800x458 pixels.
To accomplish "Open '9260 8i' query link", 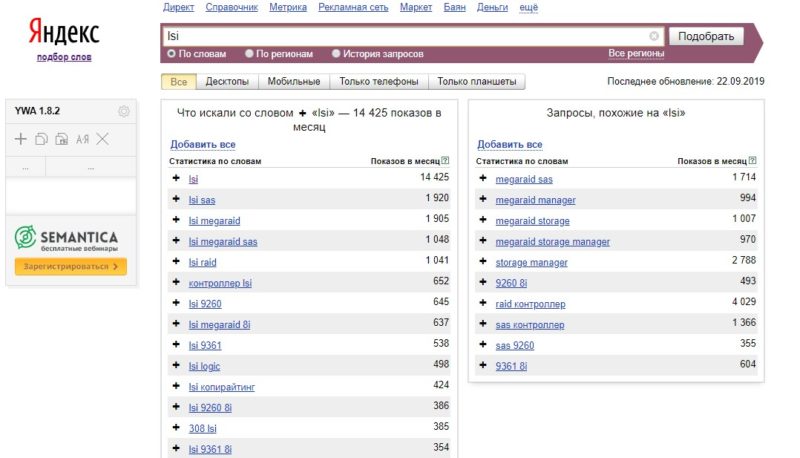I will tap(511, 283).
